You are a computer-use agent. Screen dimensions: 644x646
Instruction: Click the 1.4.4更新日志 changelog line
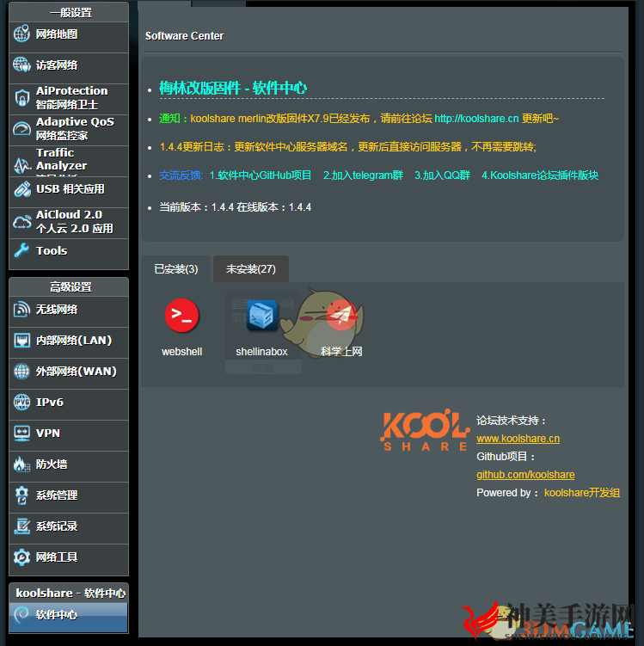348,147
